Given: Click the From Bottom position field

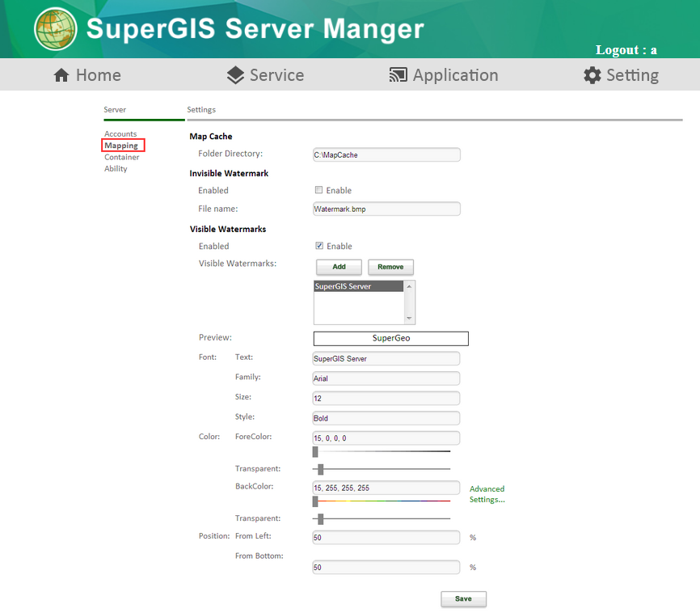Looking at the screenshot, I should [386, 568].
